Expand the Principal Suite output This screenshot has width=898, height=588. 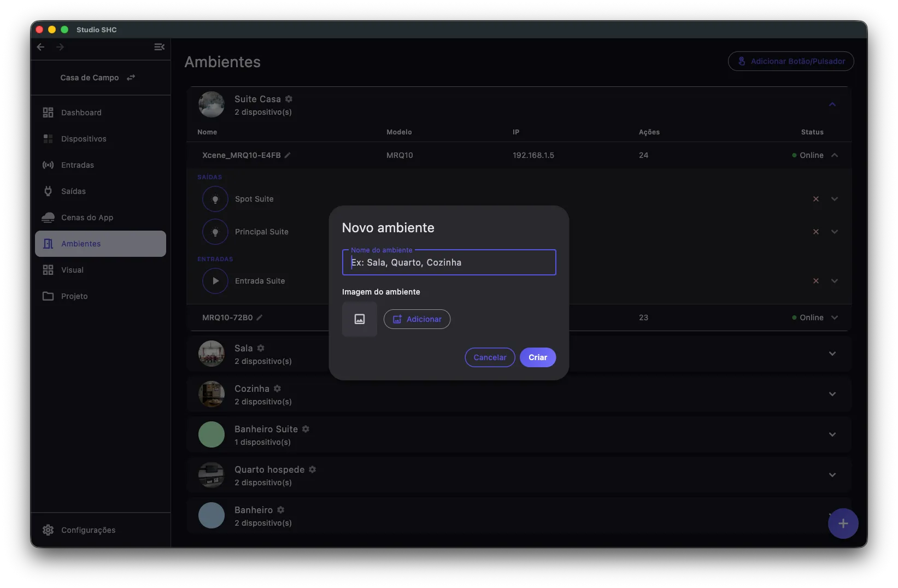tap(835, 232)
